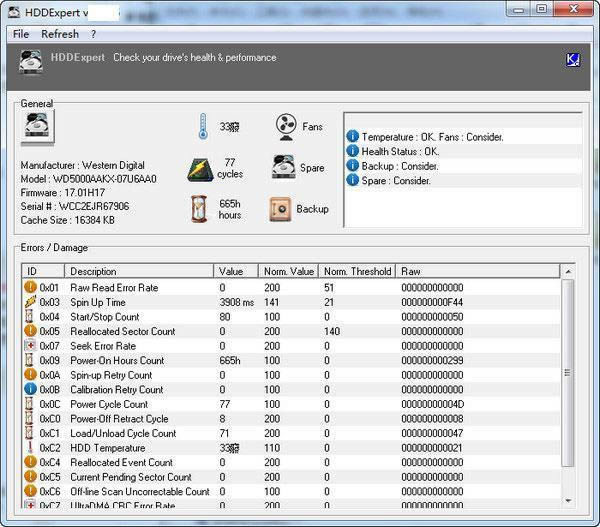Image resolution: width=600 pixels, height=527 pixels.
Task: Sort by Description column header
Action: 139,271
